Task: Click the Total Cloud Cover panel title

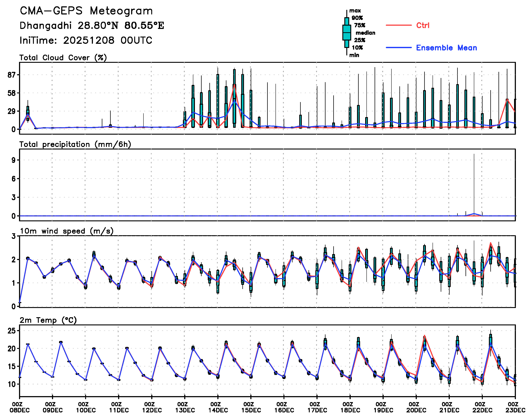Action: pyautogui.click(x=63, y=58)
